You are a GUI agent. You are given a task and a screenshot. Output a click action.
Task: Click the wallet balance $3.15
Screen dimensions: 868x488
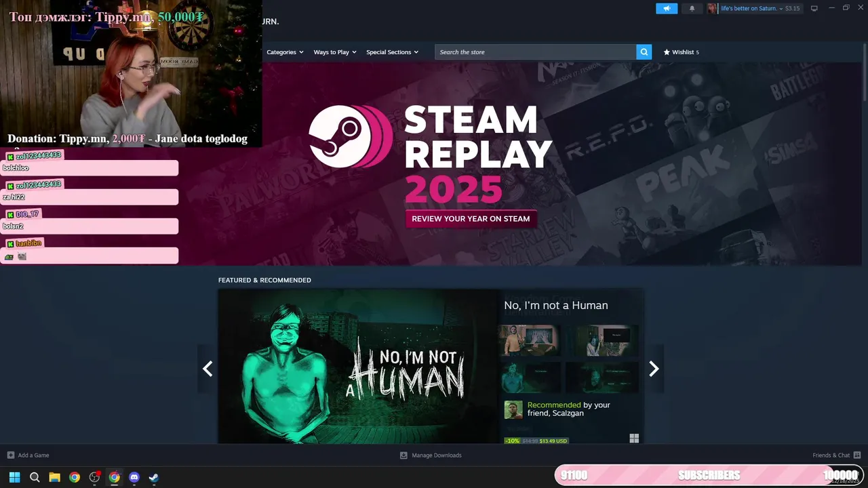pos(792,8)
